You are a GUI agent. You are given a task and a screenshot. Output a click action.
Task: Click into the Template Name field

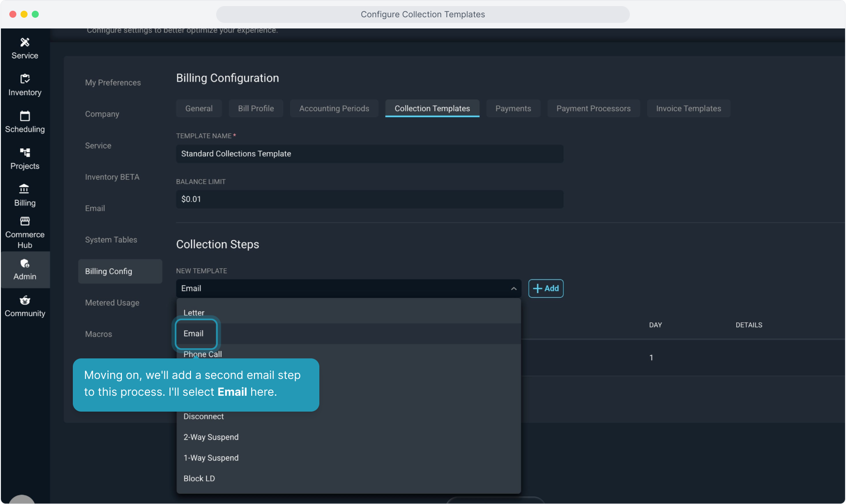pyautogui.click(x=369, y=154)
